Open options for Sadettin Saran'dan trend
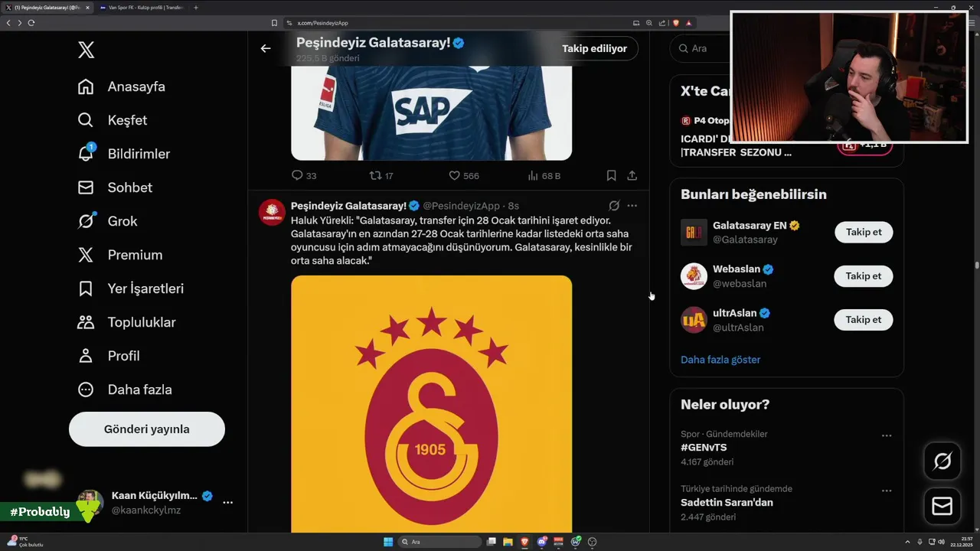 886,491
